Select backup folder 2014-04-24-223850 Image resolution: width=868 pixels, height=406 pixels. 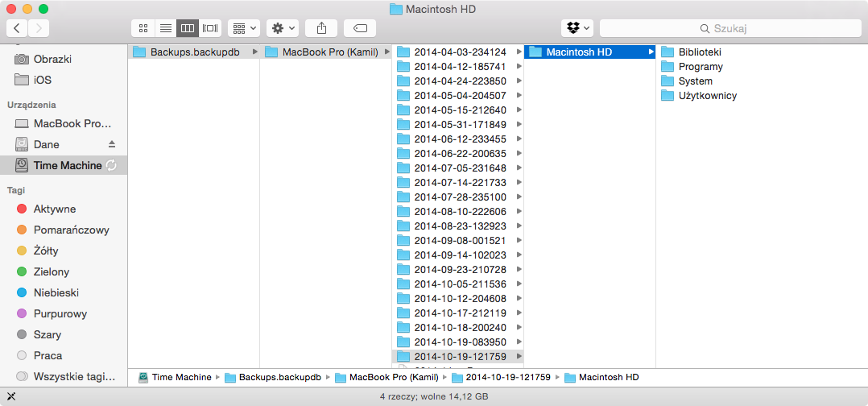pos(458,81)
